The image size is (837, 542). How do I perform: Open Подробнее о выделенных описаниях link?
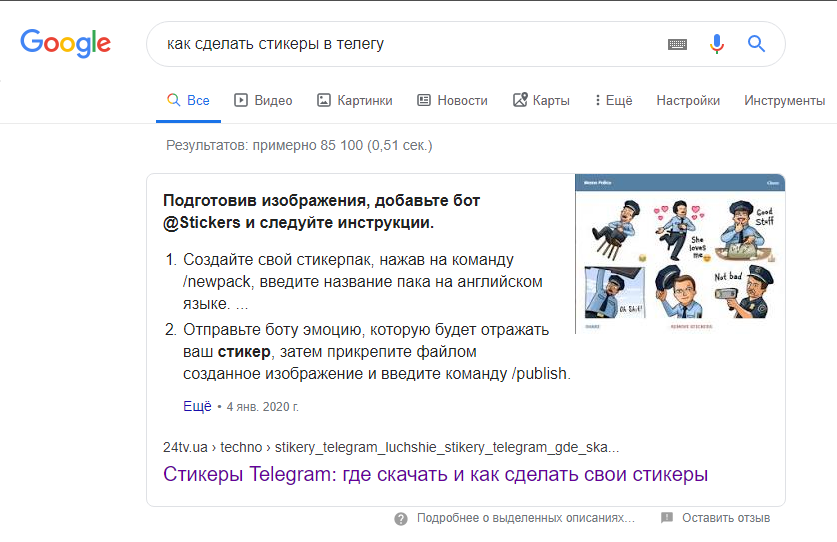coord(526,518)
